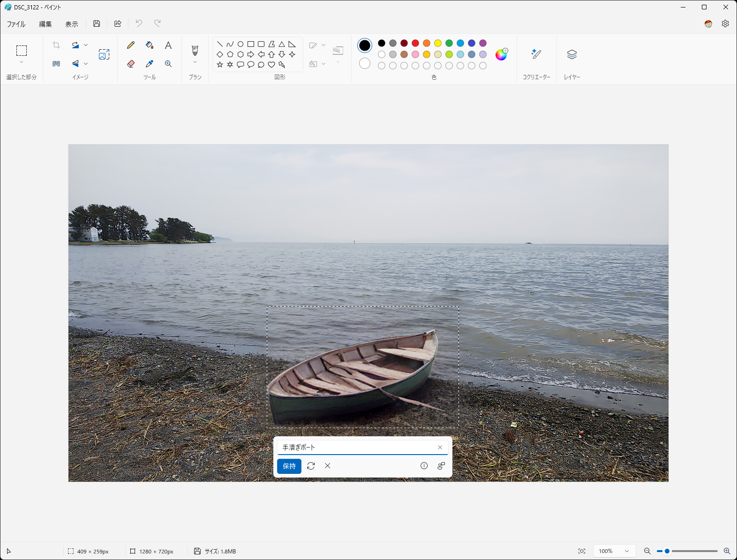Select secondary color 2 white circle
Image resolution: width=737 pixels, height=560 pixels.
(365, 63)
